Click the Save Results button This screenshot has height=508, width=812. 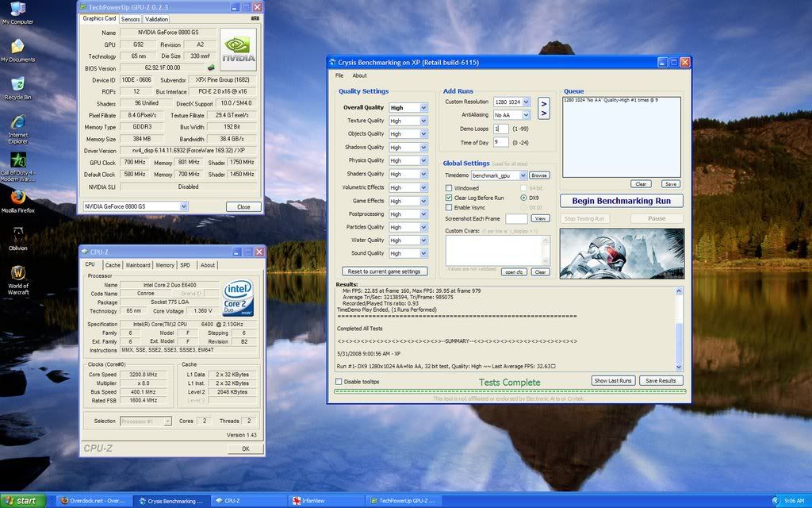point(661,380)
